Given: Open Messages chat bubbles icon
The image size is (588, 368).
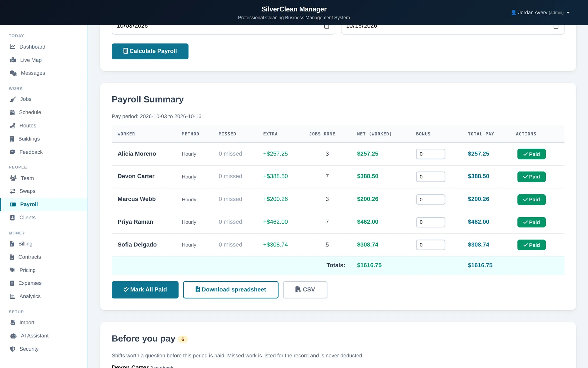Looking at the screenshot, I should [13, 73].
